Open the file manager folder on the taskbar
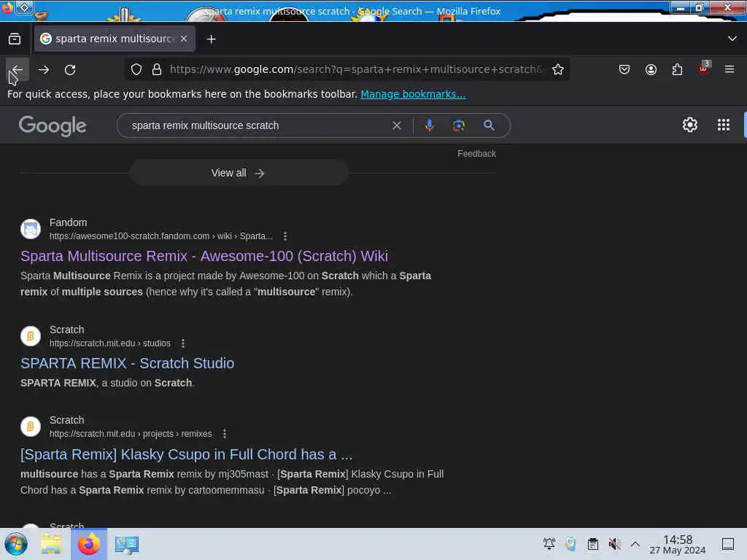This screenshot has width=747, height=560. 51,544
